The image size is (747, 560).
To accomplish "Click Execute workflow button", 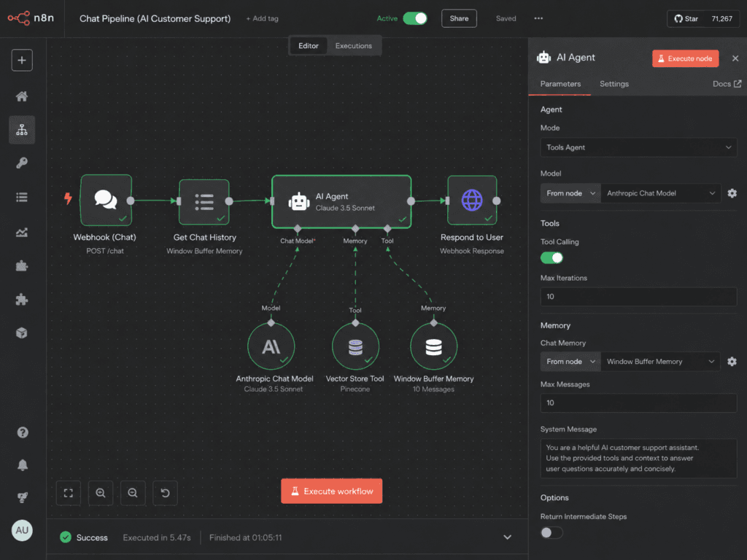I will (x=332, y=491).
